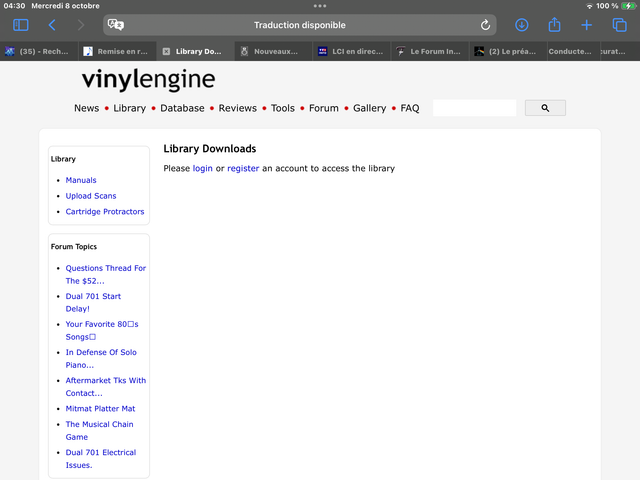Follow the register link
The width and height of the screenshot is (640, 480).
(x=243, y=169)
